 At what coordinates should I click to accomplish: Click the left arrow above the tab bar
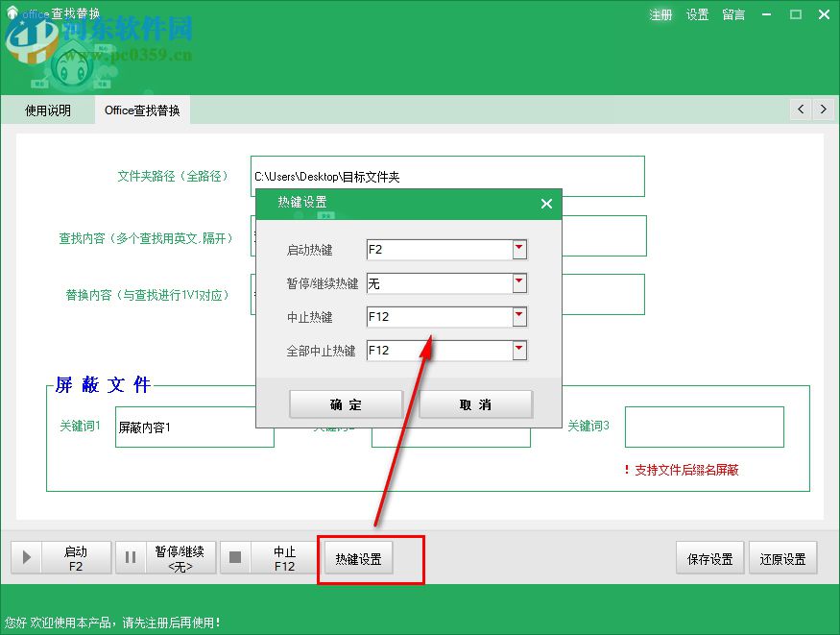(x=801, y=110)
